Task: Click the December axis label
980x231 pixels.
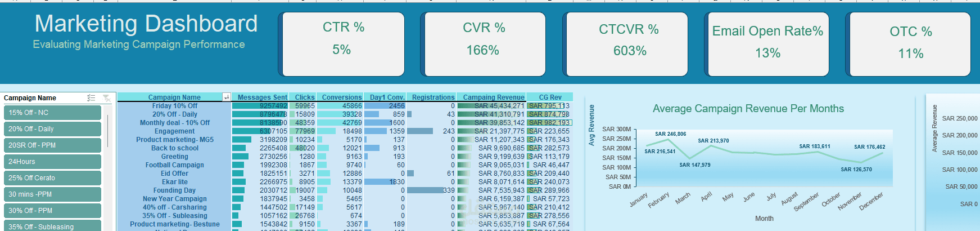Action: tap(871, 201)
